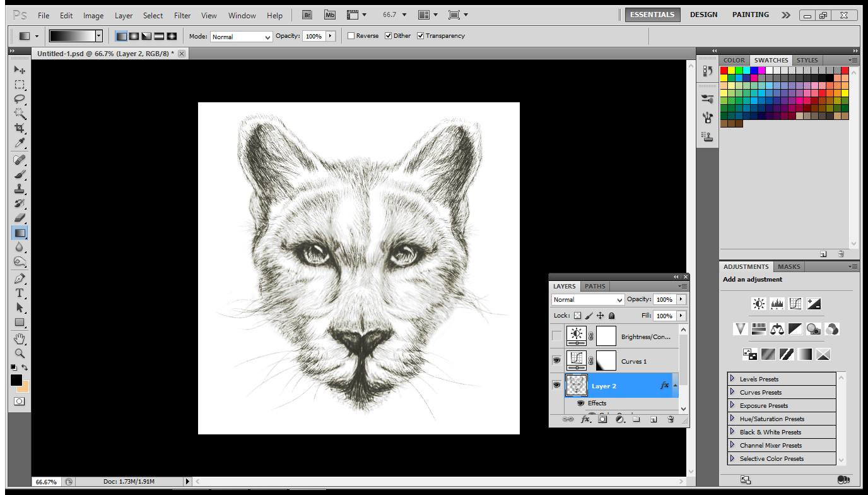Select the Eyedropper tool

(20, 144)
